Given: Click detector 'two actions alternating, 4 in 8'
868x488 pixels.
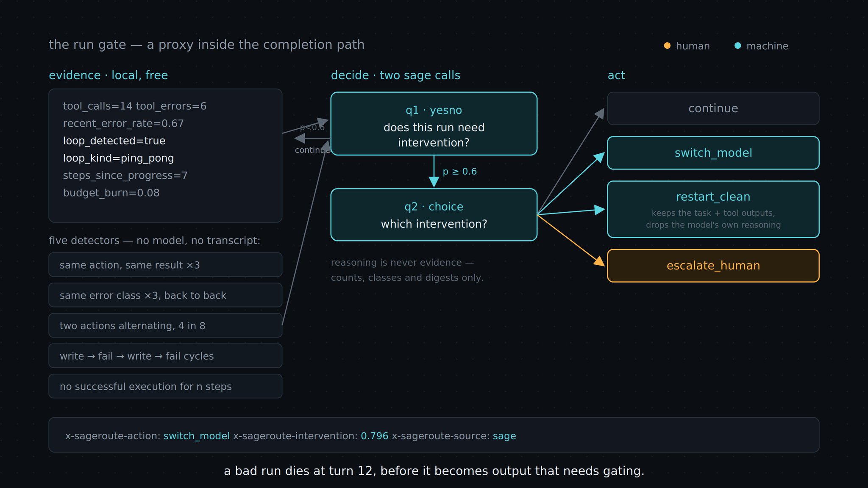Looking at the screenshot, I should click(165, 325).
